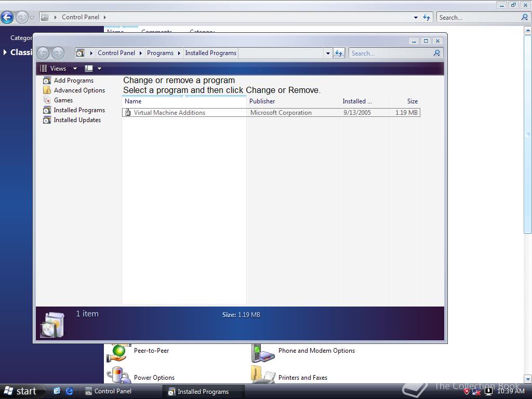Sort by the Publisher column header
This screenshot has width=532, height=399.
click(x=293, y=101)
